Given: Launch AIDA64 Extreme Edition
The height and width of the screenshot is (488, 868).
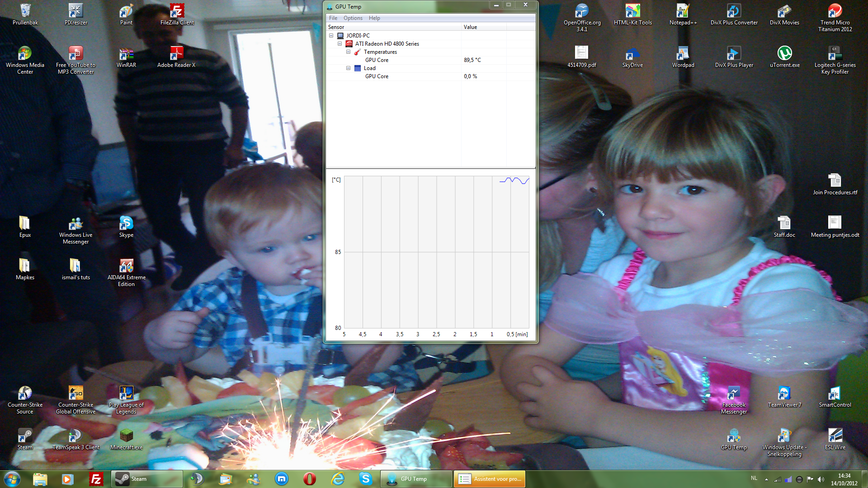Looking at the screenshot, I should pos(126,272).
